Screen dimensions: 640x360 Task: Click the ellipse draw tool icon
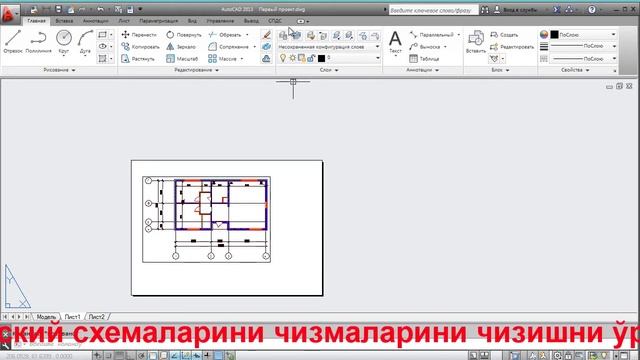[102, 47]
